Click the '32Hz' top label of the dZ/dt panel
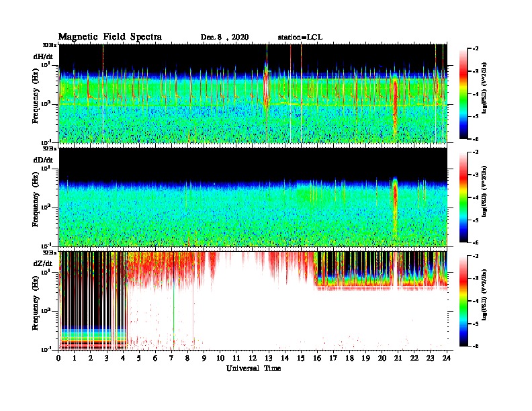Viewport: 532px width, 411px height. coord(49,253)
